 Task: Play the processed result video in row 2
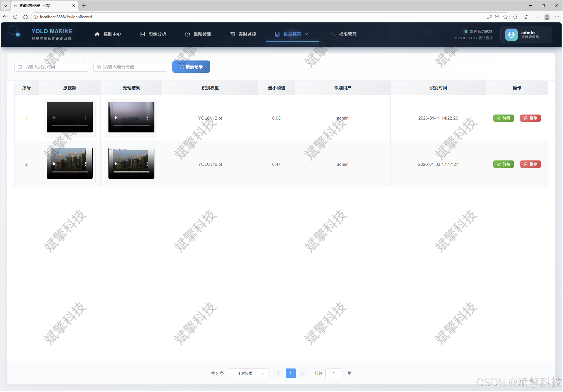[x=116, y=164]
